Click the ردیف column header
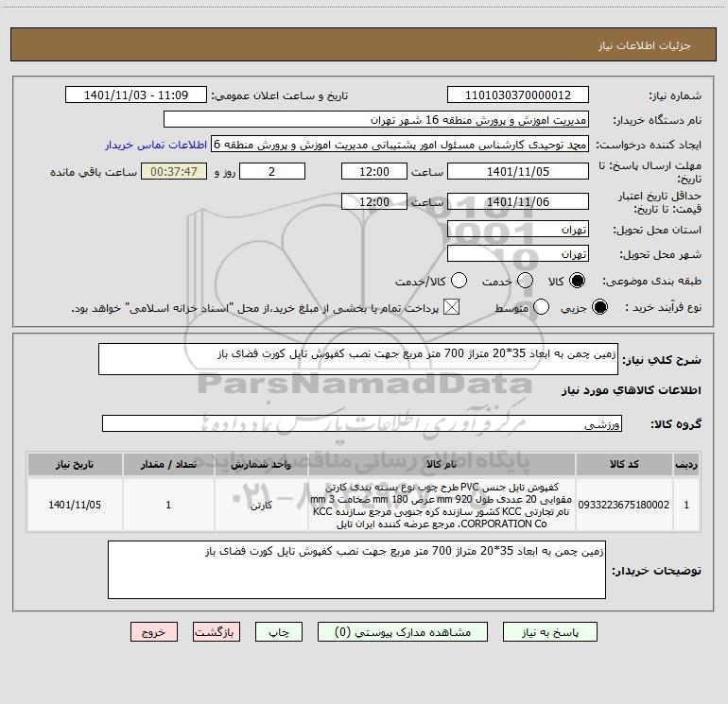Viewport: 728px width, 704px height. point(686,464)
